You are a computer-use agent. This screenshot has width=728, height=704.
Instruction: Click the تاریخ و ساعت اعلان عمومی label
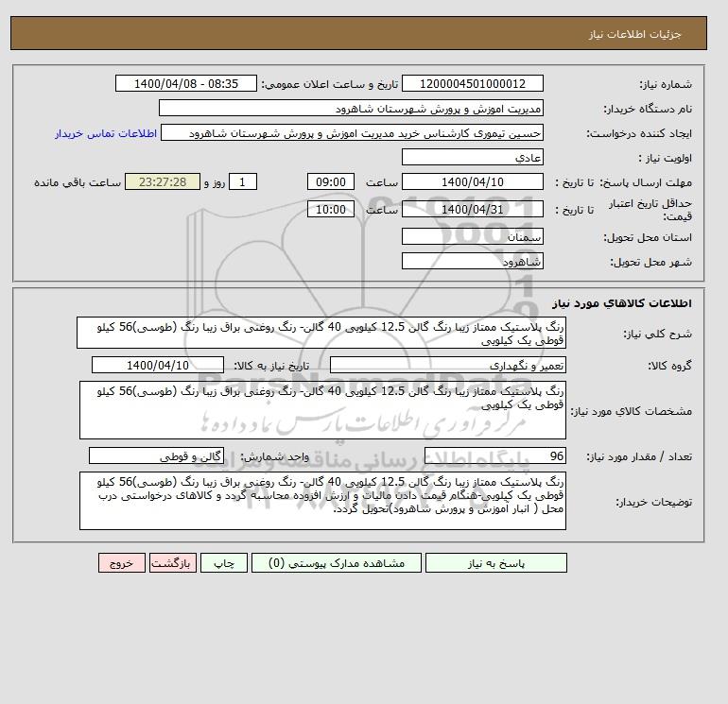click(330, 84)
